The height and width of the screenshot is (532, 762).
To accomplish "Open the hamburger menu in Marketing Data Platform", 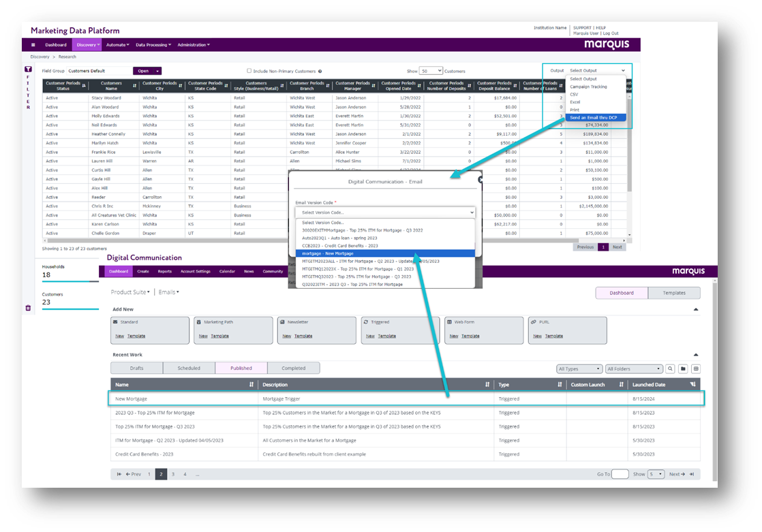I will pos(33,45).
